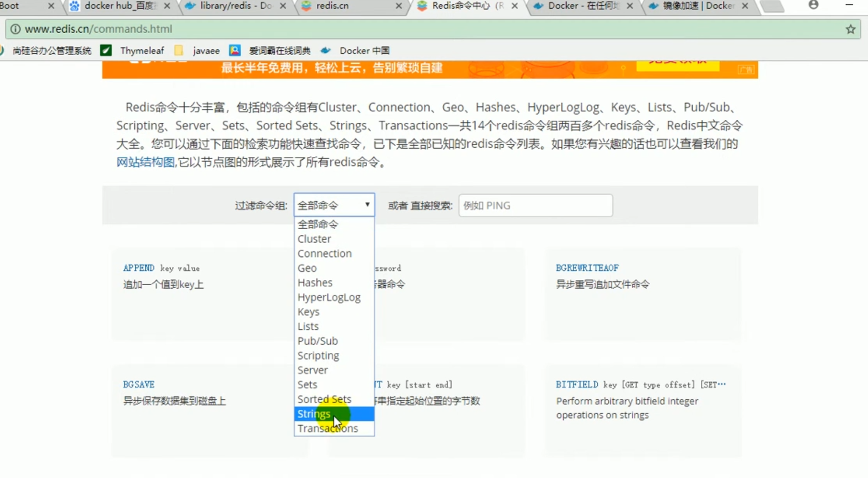The image size is (868, 478).
Task: Open the 过滤命令组 dropdown arrow
Action: [367, 205]
